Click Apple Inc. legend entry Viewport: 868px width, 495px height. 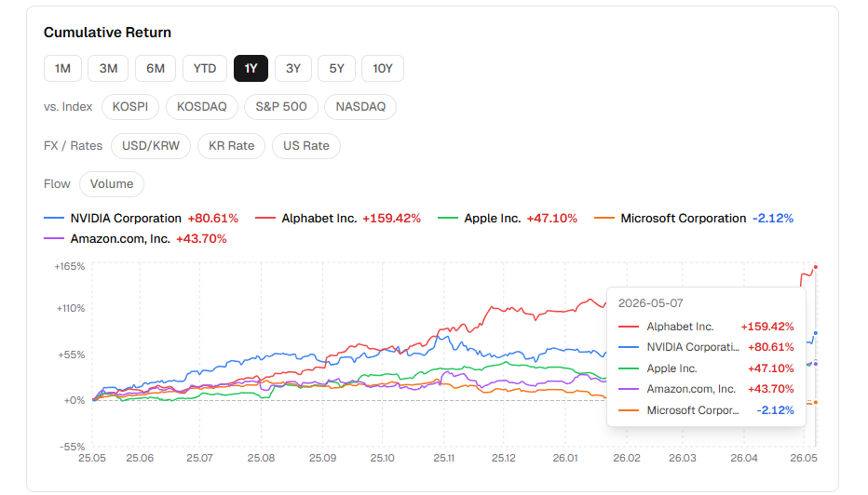pyautogui.click(x=507, y=219)
